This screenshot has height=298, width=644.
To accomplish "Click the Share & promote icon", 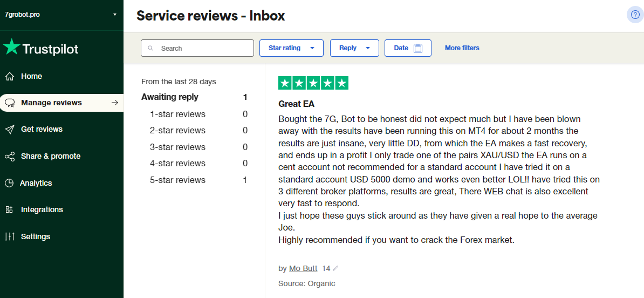I will pyautogui.click(x=9, y=157).
